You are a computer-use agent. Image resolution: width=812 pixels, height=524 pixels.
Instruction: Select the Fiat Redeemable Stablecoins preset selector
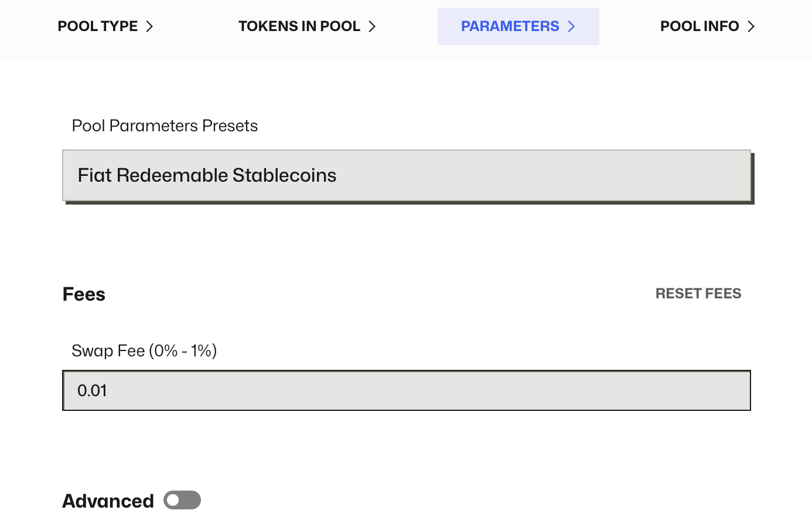tap(407, 175)
